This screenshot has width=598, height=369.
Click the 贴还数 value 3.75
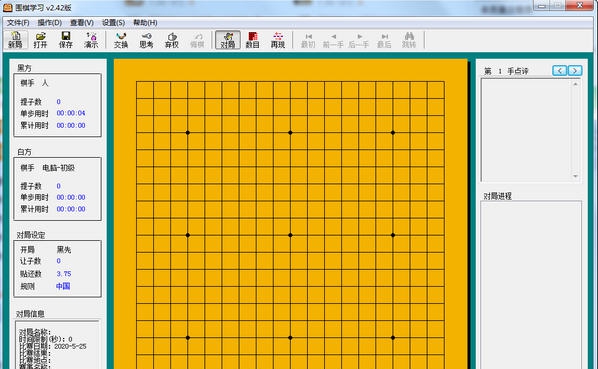[x=64, y=274]
